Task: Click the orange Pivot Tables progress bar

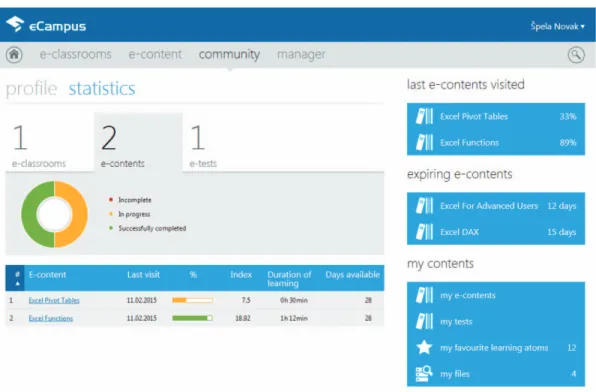Action: pyautogui.click(x=192, y=300)
